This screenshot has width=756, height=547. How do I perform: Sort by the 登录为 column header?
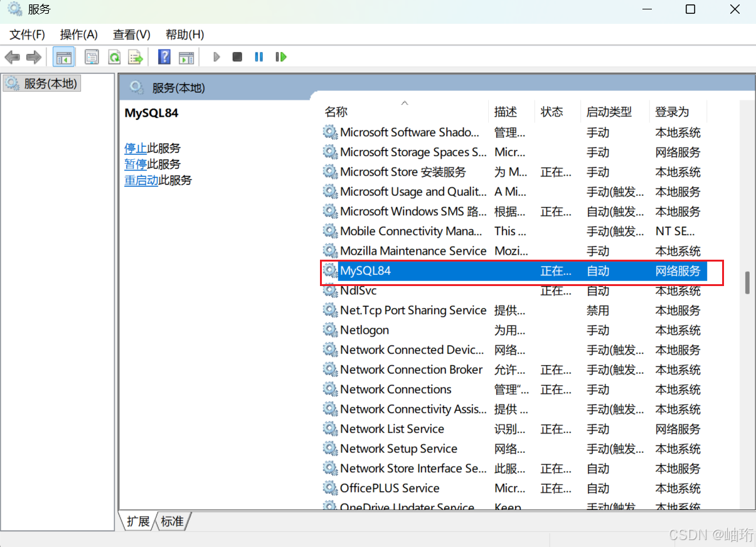[677, 112]
